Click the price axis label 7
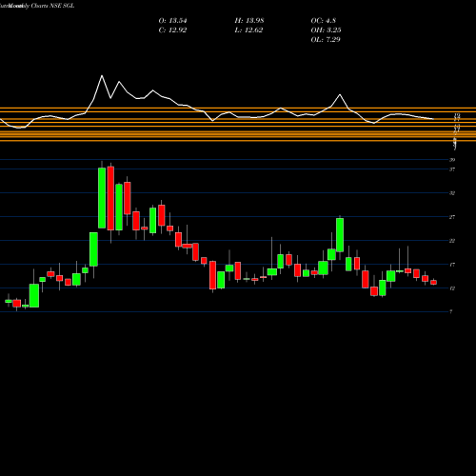 click(x=451, y=312)
